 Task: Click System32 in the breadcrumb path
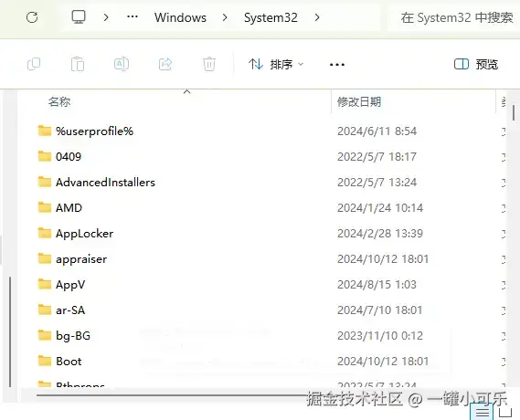271,17
